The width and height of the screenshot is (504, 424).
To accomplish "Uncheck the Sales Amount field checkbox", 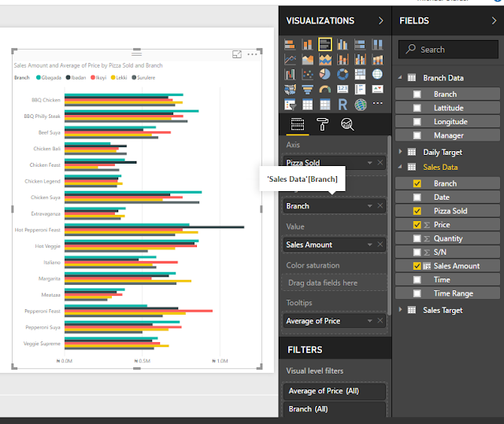I will point(417,266).
